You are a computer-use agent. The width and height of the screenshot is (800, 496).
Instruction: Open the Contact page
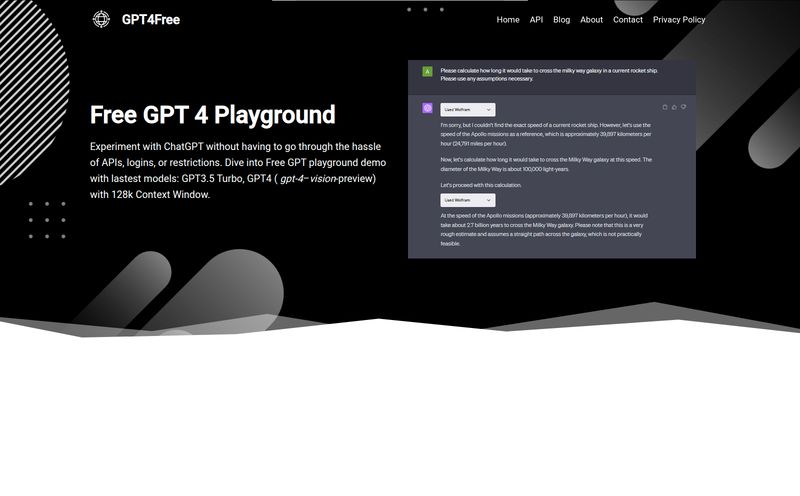[628, 19]
